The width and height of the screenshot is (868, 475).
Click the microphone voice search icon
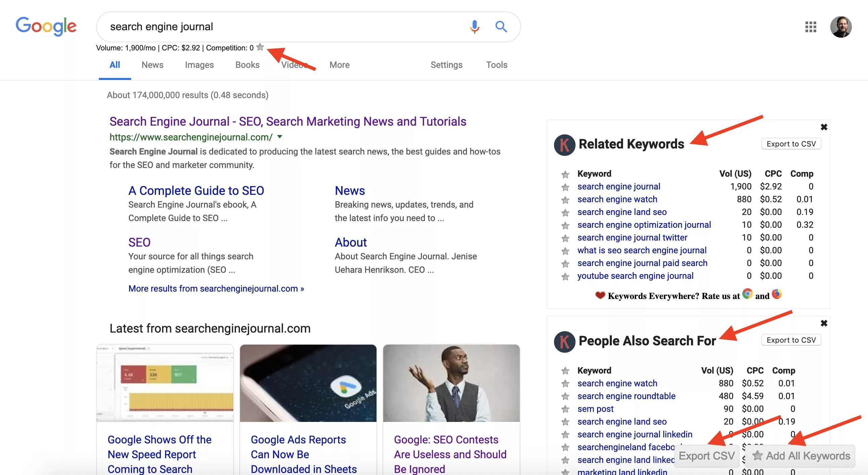(474, 27)
